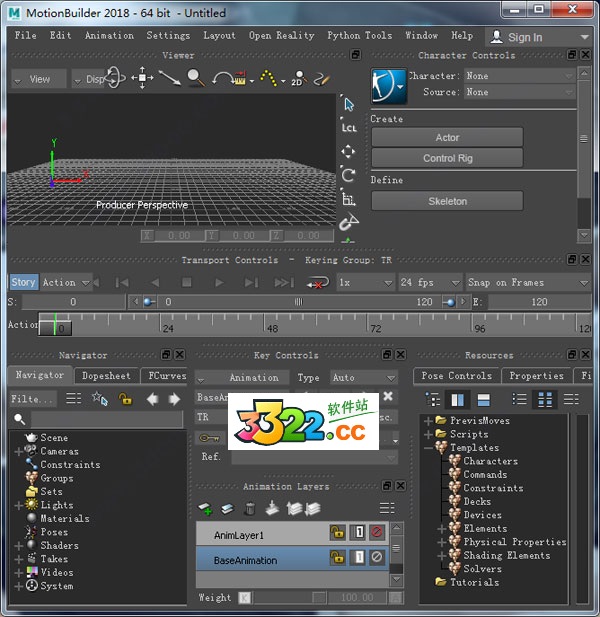Select the Orbit camera tool in Viewer
This screenshot has height=617, width=600.
click(114, 78)
